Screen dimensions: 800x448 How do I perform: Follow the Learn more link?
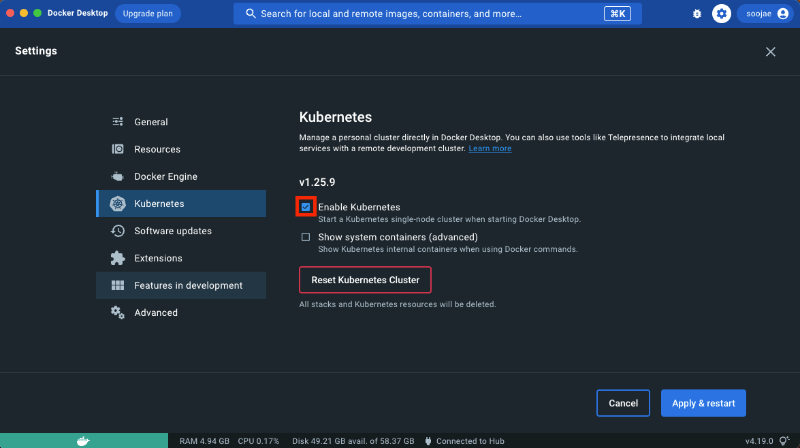point(490,148)
